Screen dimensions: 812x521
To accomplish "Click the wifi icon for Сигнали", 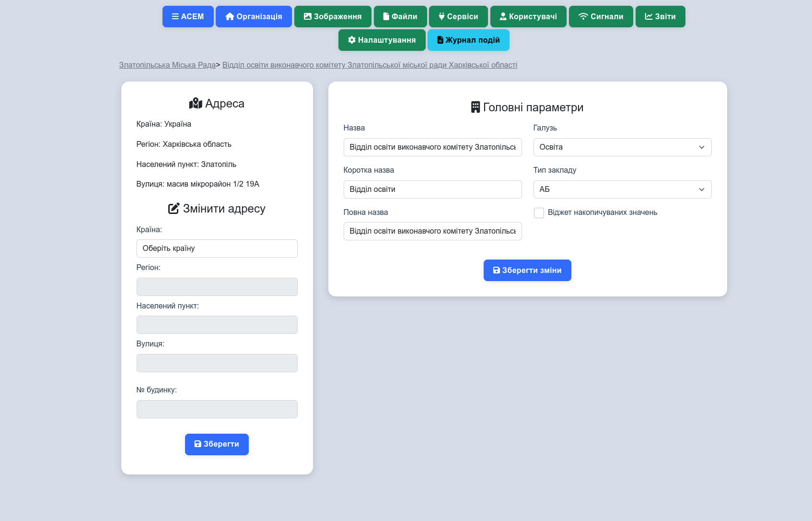I will pyautogui.click(x=583, y=17).
